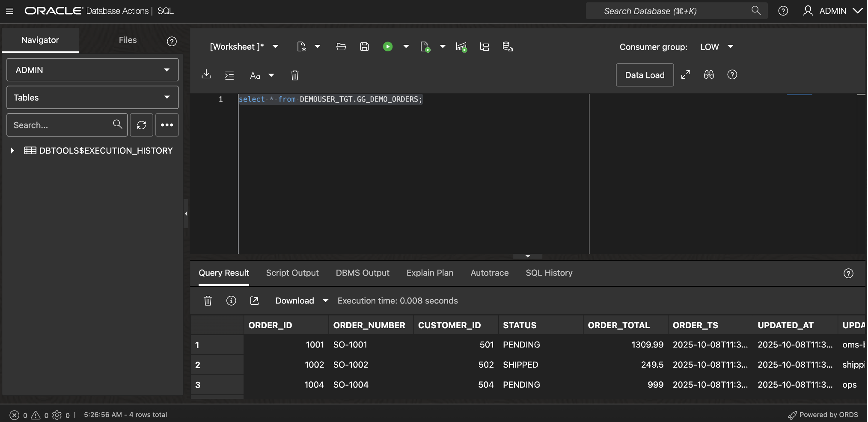The height and width of the screenshot is (422, 868).
Task: Expand the editor to full screen
Action: click(685, 75)
